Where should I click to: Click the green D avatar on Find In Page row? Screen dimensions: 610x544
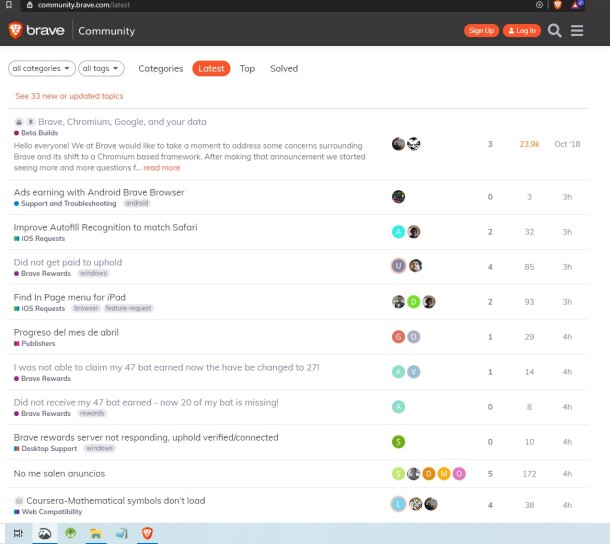point(414,302)
